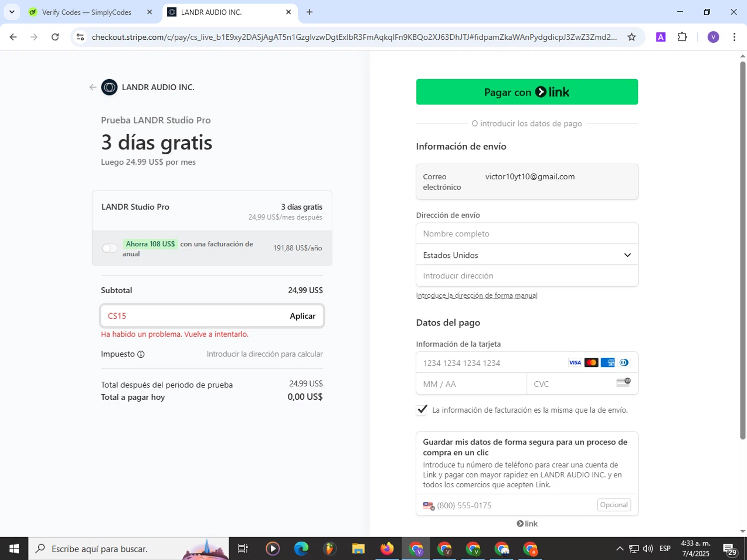This screenshot has width=747, height=560.
Task: Focus the MM / AA expiry field
Action: coord(471,384)
